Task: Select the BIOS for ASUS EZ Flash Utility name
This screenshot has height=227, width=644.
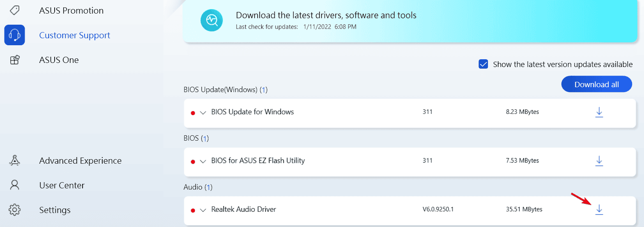Action: [x=258, y=160]
